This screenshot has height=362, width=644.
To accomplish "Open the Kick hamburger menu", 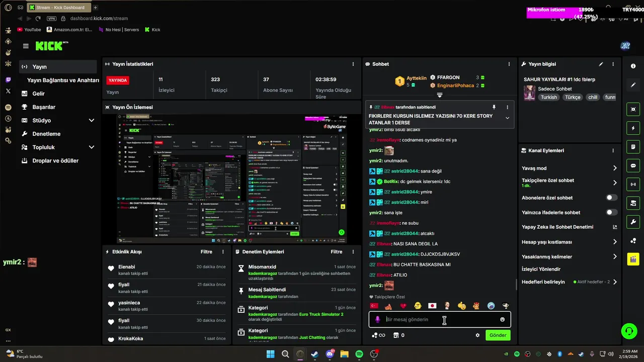I will [26, 46].
